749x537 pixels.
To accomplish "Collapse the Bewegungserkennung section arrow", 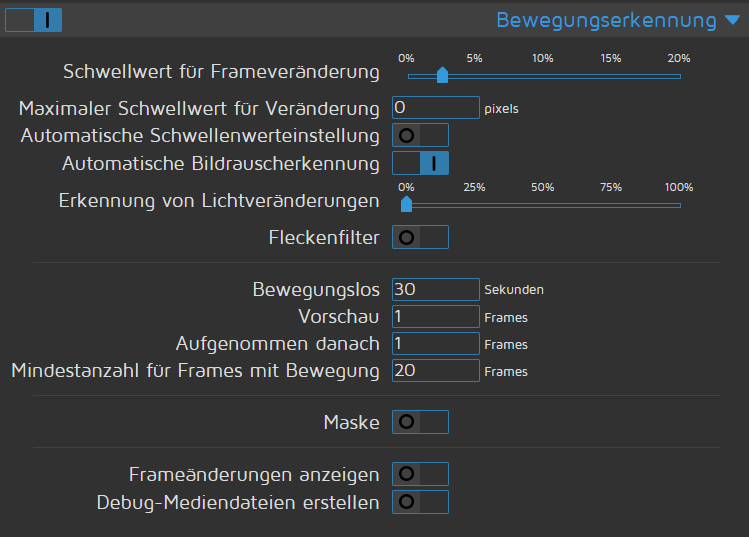I will point(732,20).
